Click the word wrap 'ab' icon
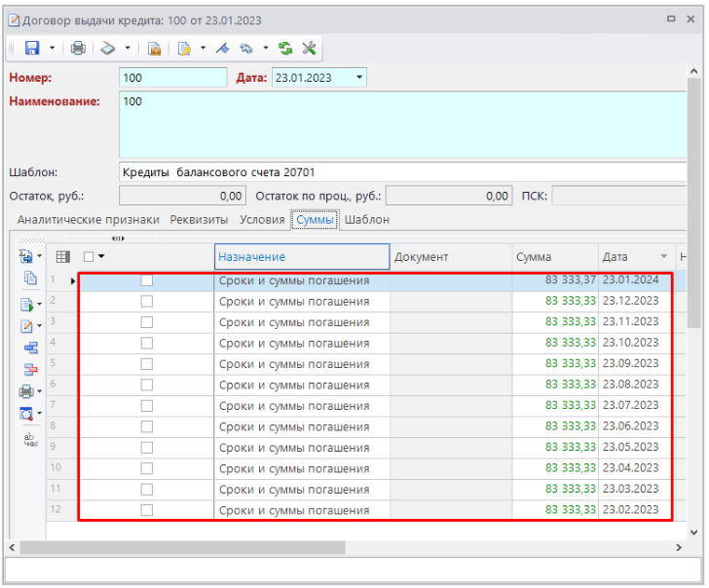Image resolution: width=709 pixels, height=588 pixels. (29, 439)
